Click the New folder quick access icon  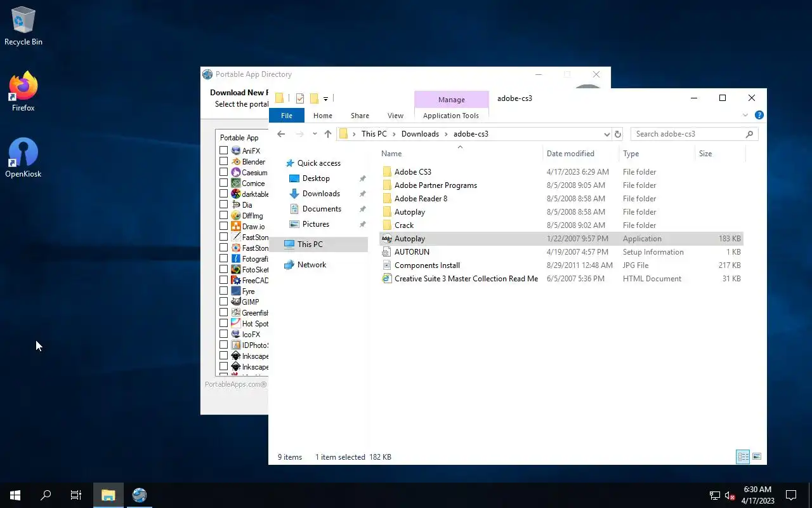pos(313,98)
